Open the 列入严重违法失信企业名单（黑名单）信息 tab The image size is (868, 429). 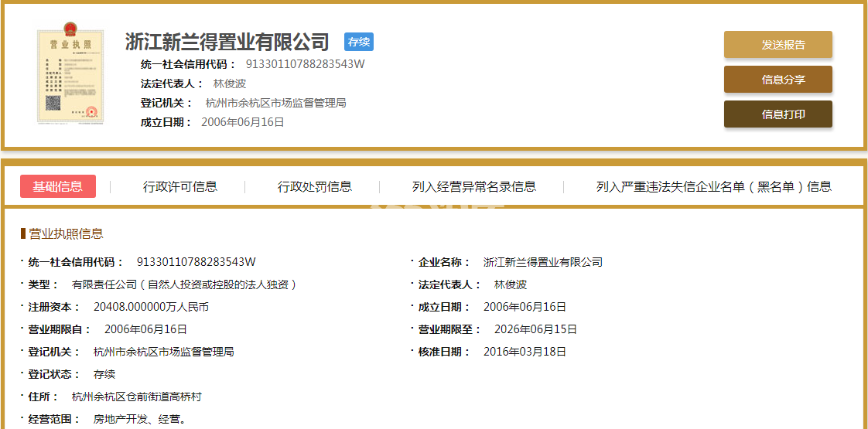click(x=713, y=186)
